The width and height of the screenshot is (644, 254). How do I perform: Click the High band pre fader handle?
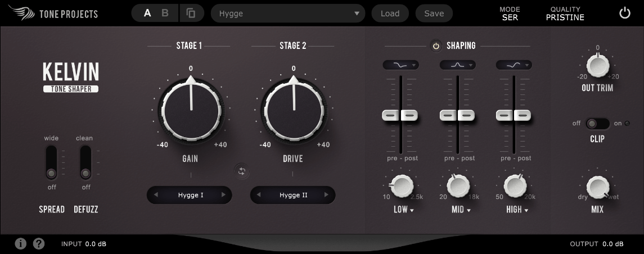[505, 115]
